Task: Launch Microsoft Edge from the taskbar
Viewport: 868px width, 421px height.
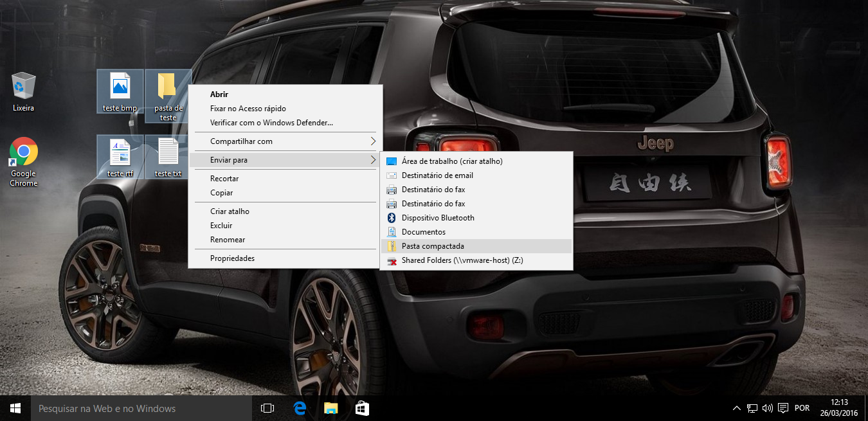Action: tap(299, 408)
